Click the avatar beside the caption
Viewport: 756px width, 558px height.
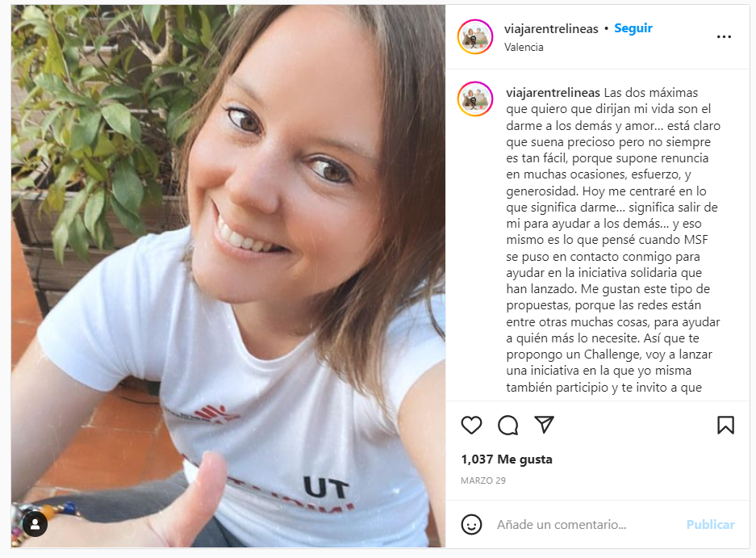pos(475,99)
